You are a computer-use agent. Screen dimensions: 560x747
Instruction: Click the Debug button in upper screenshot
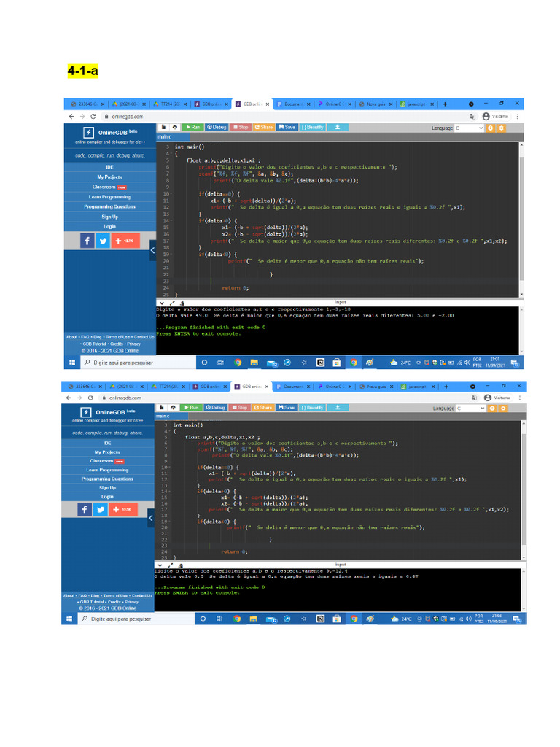[217, 127]
